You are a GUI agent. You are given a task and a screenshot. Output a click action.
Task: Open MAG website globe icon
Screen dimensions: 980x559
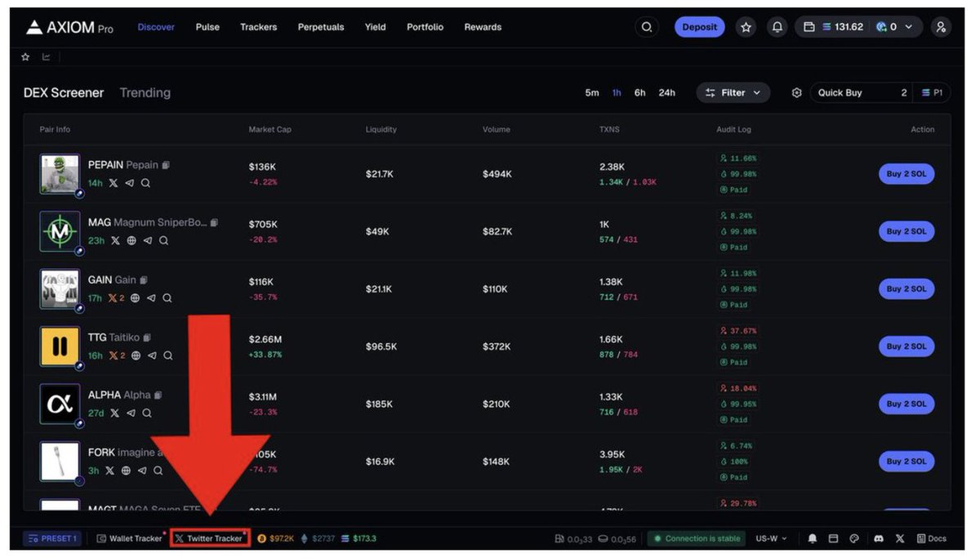(131, 240)
